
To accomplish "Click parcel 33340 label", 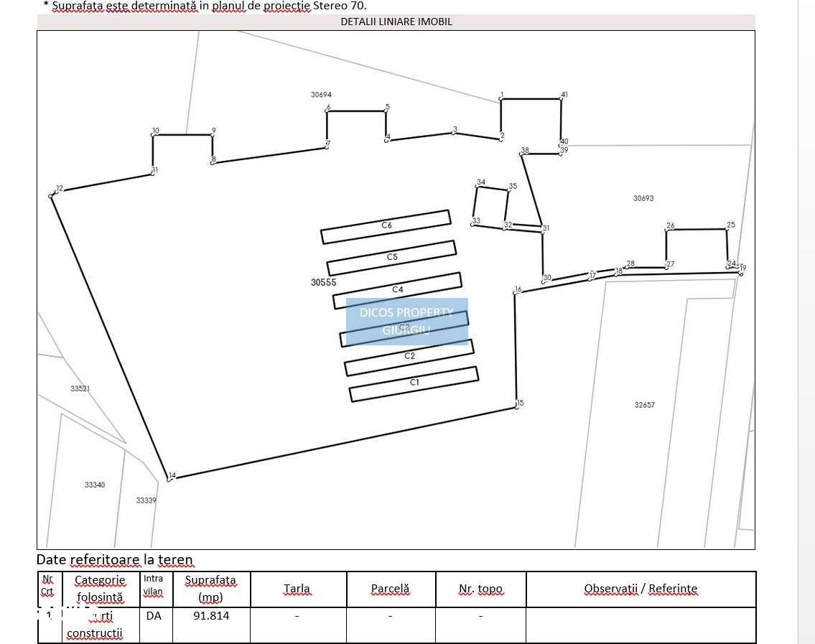I will [x=95, y=485].
